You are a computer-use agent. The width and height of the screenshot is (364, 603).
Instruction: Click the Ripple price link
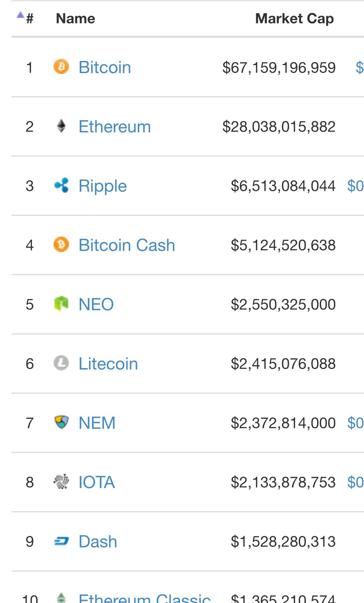(355, 186)
